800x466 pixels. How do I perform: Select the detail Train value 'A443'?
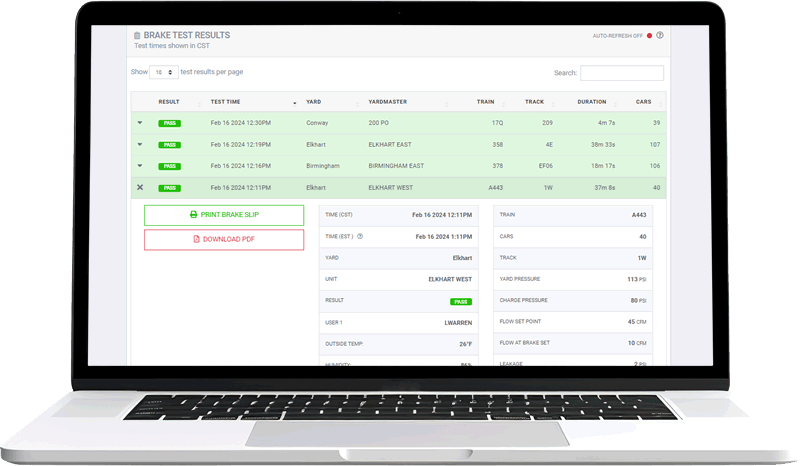pyautogui.click(x=639, y=215)
